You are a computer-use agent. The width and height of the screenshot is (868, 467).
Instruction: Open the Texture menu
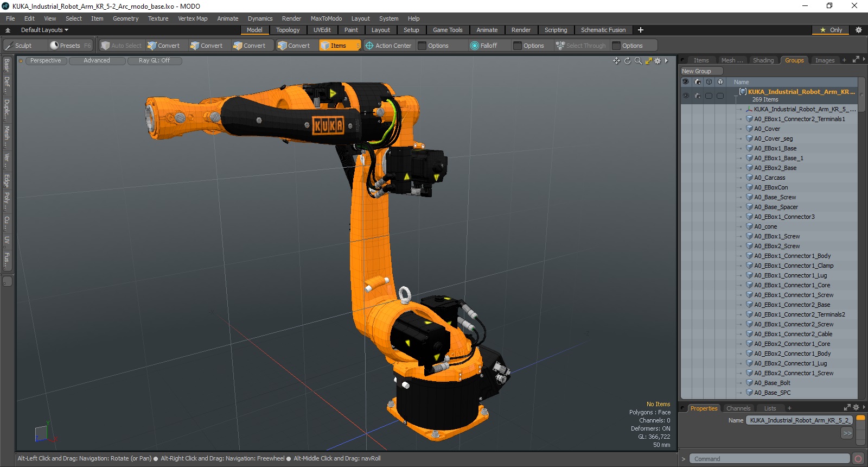tap(158, 18)
